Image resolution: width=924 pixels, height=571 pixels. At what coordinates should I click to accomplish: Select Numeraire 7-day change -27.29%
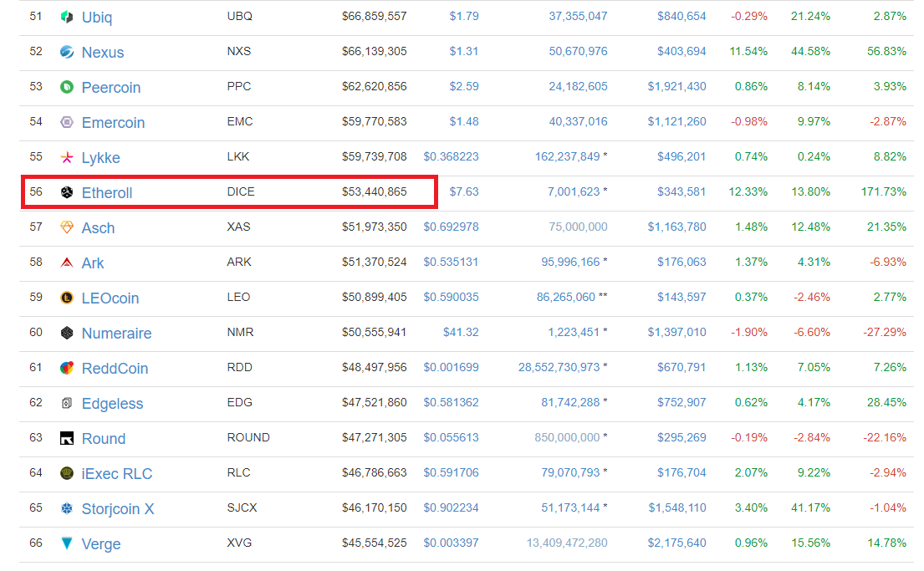[x=885, y=333]
